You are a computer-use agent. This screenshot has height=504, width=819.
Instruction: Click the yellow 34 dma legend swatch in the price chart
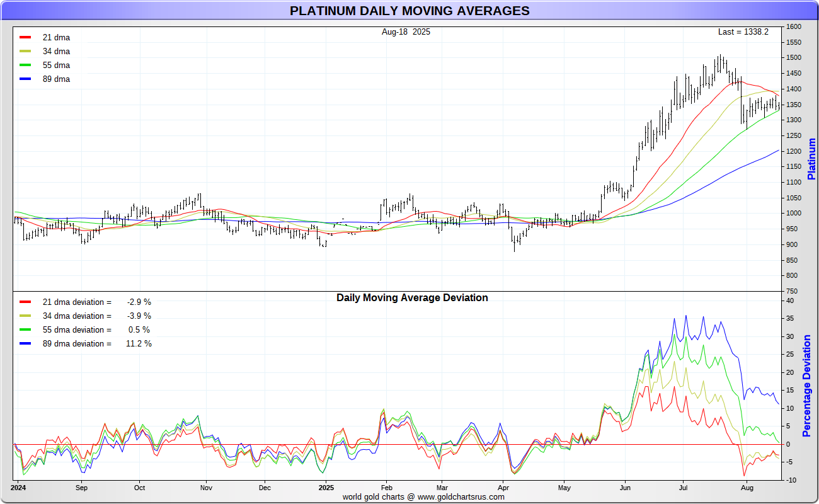click(25, 51)
